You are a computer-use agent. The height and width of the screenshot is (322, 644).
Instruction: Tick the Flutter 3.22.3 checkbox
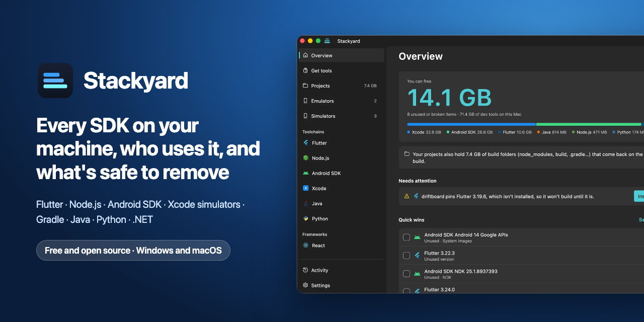point(407,256)
